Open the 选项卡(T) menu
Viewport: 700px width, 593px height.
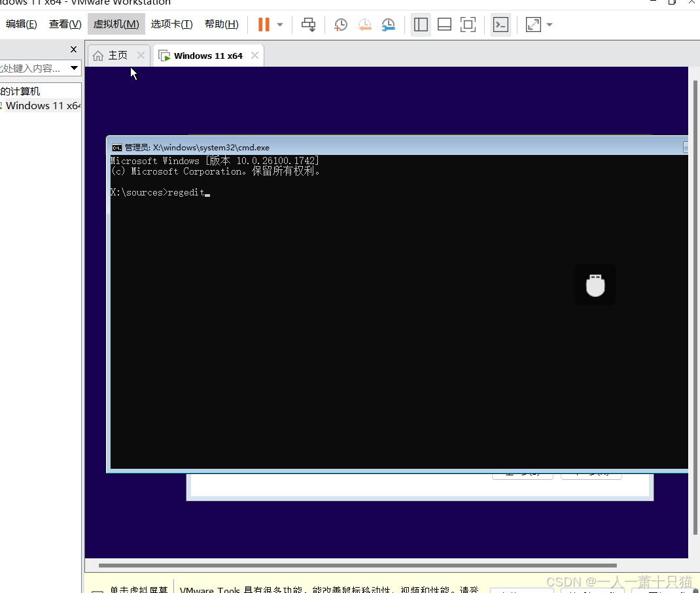point(172,24)
